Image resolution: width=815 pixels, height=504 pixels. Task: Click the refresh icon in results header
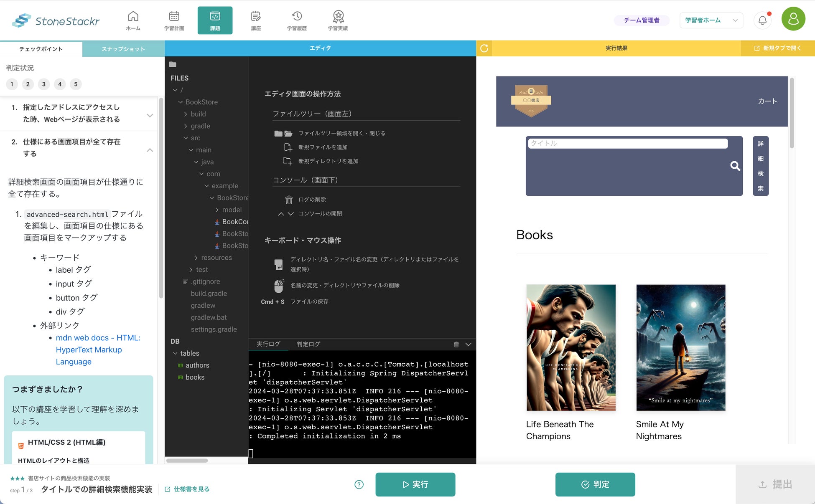click(x=484, y=48)
